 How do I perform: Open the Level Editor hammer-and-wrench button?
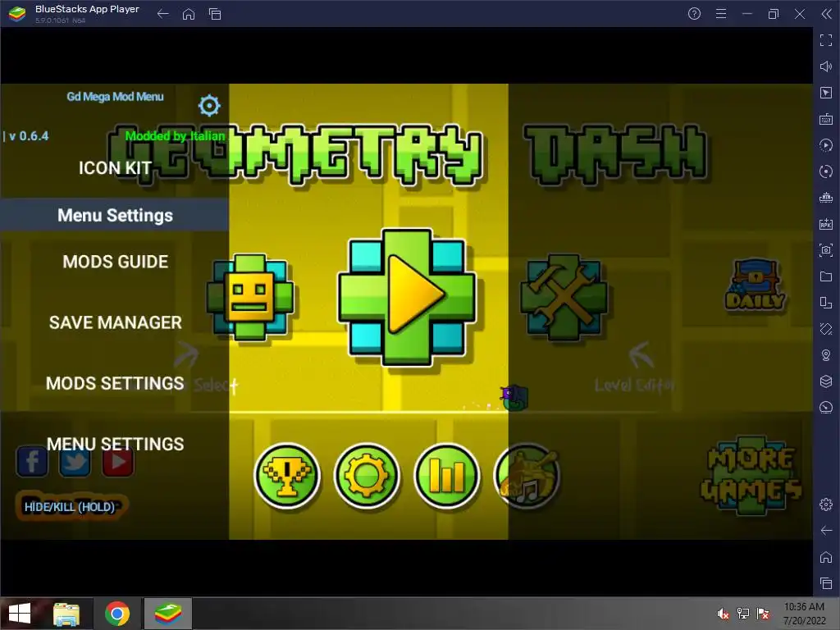click(564, 297)
